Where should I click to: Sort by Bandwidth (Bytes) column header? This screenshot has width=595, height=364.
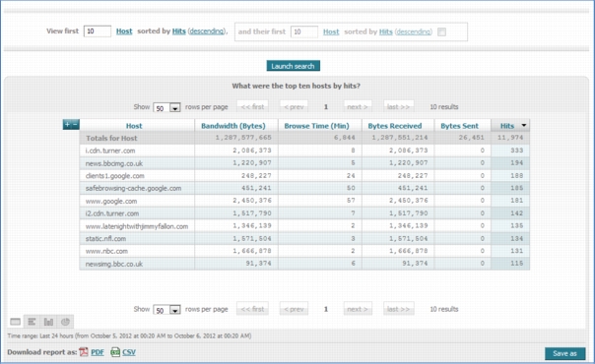pyautogui.click(x=233, y=126)
